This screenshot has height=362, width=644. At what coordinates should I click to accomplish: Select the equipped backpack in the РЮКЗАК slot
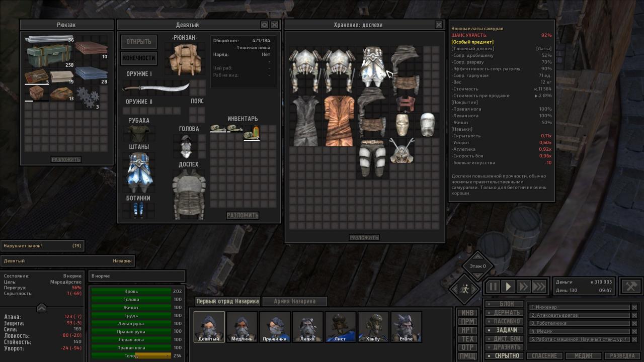pyautogui.click(x=185, y=59)
